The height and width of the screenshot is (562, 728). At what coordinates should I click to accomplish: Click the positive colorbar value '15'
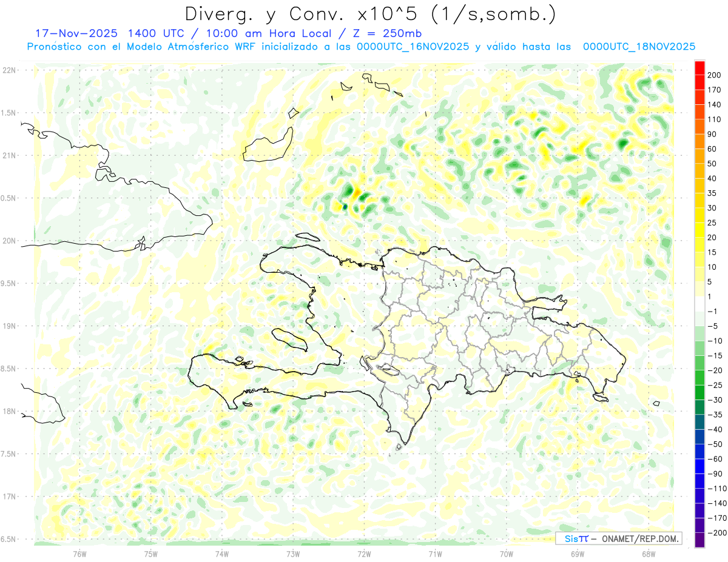tap(712, 252)
